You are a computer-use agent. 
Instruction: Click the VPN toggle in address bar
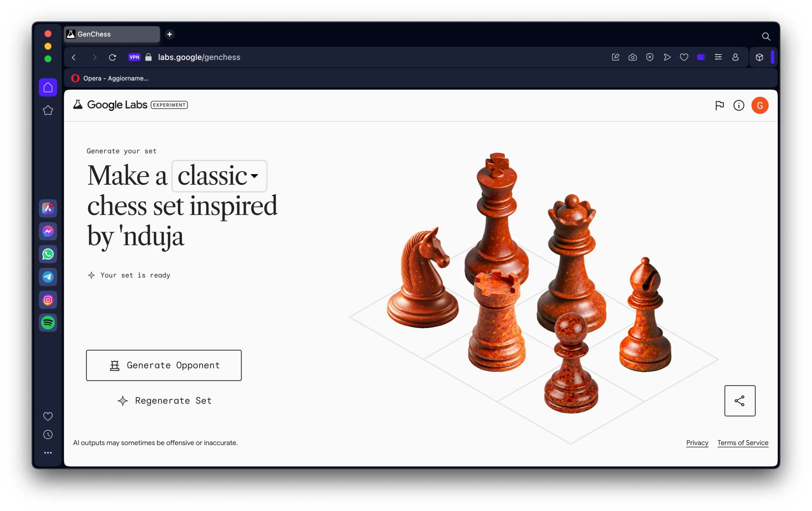tap(135, 57)
